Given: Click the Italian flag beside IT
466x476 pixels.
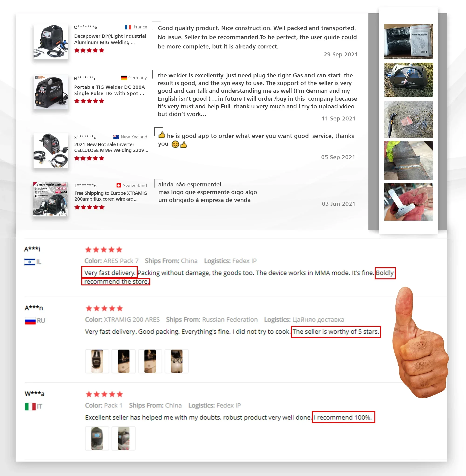Looking at the screenshot, I should (x=30, y=407).
